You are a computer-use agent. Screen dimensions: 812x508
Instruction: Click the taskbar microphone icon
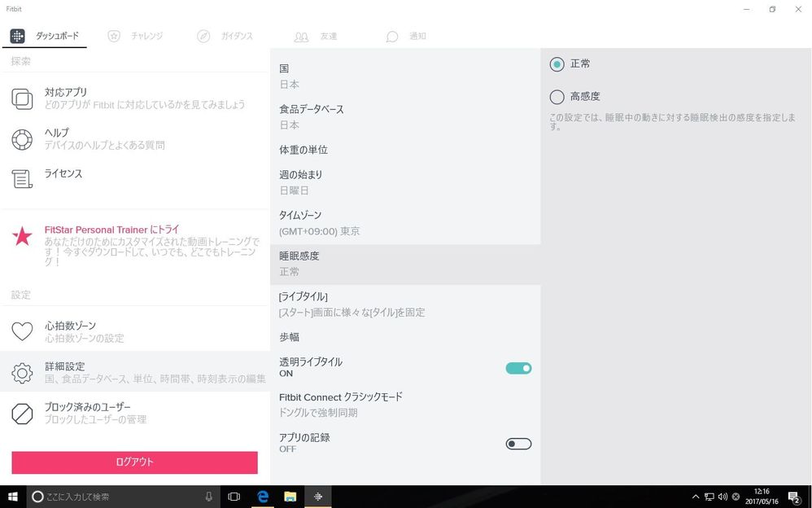point(209,497)
